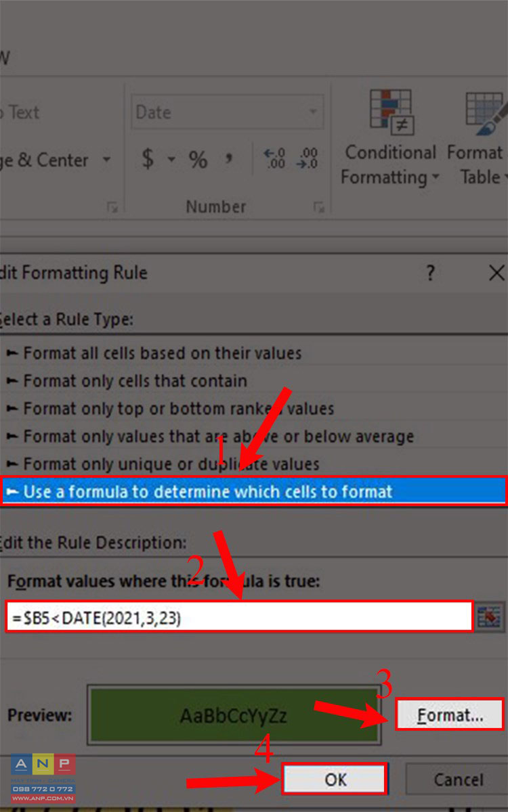This screenshot has width=508, height=812.
Task: Click the Decrease Decimal icon
Action: (x=308, y=160)
